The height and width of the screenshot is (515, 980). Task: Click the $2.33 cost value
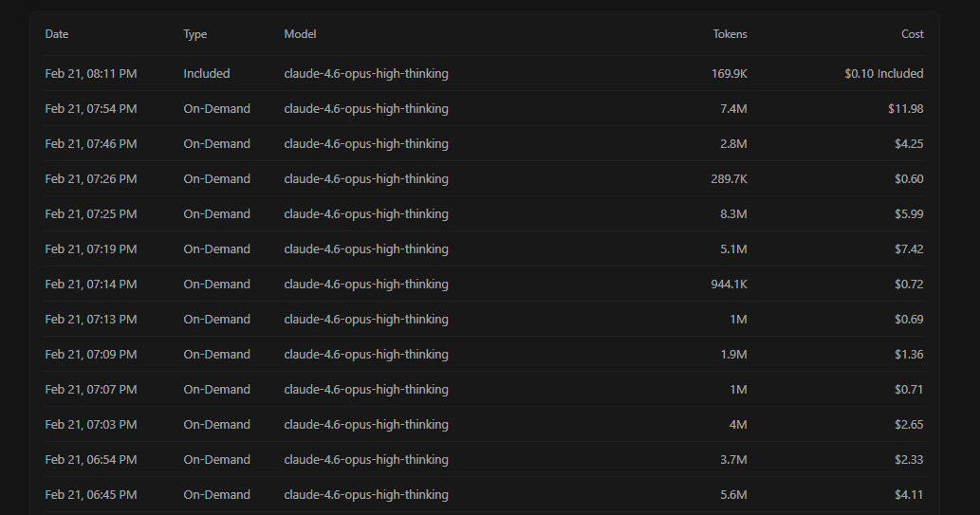[909, 459]
